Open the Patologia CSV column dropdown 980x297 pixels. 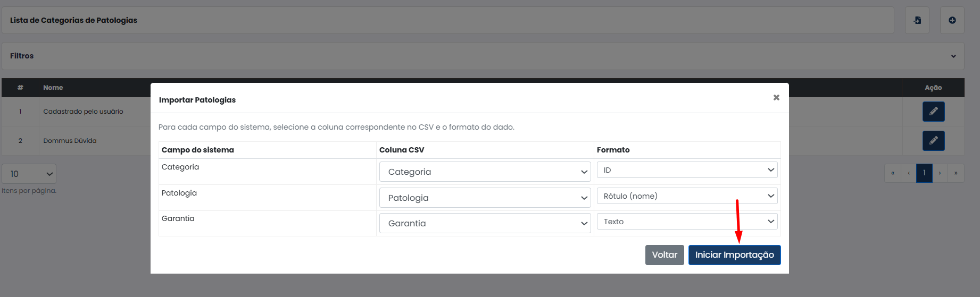point(485,198)
